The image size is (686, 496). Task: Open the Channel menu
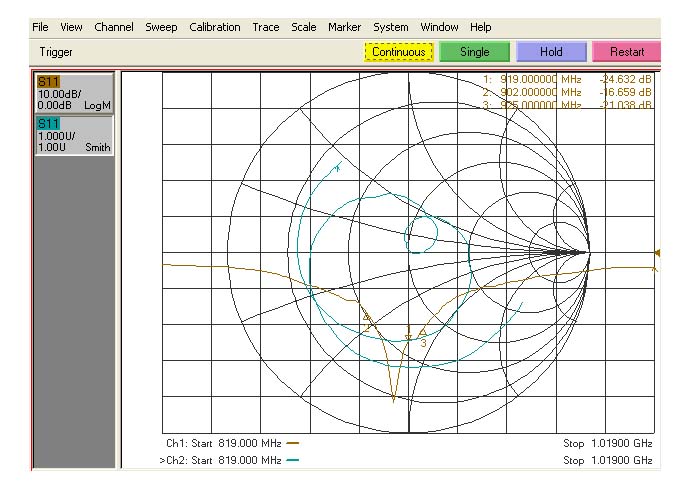click(x=114, y=27)
